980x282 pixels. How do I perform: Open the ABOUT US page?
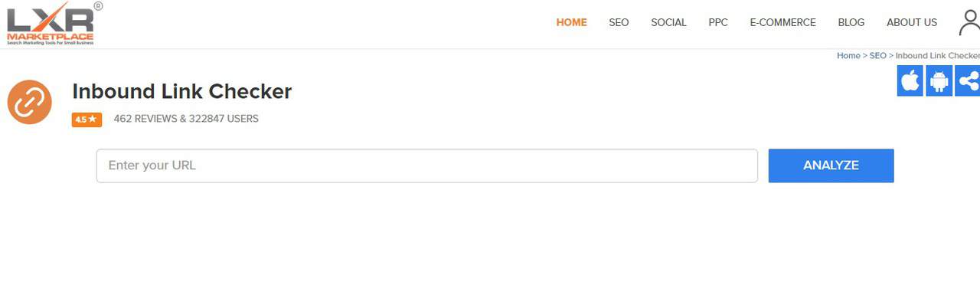(x=912, y=22)
